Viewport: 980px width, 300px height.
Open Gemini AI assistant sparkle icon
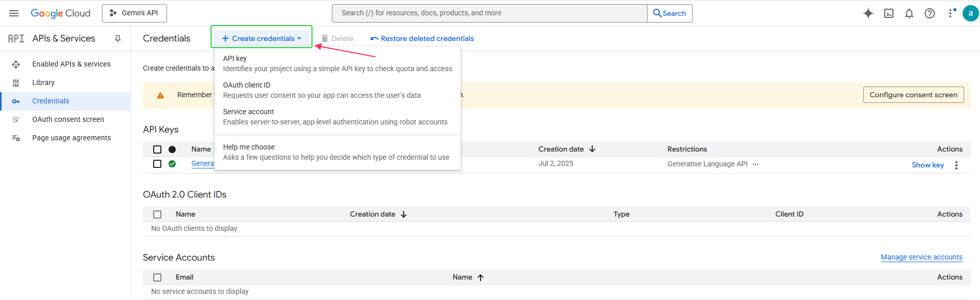click(x=868, y=13)
